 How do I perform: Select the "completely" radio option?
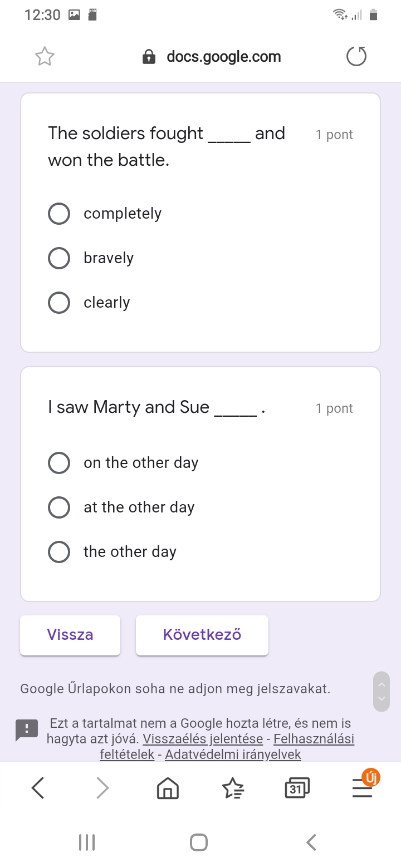pyautogui.click(x=59, y=214)
